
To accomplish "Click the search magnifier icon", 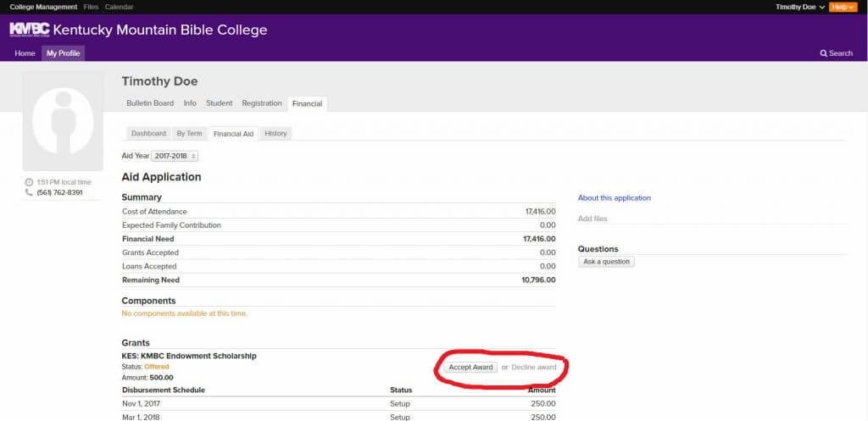I will coord(823,53).
